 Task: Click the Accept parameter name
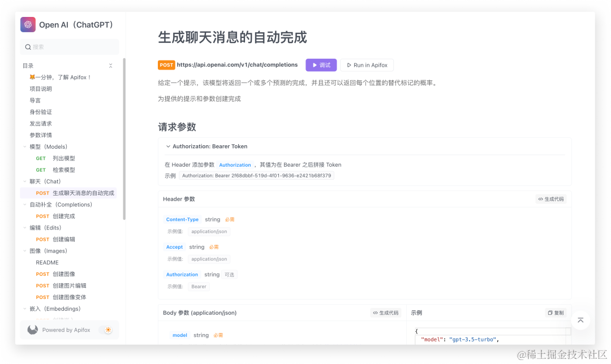(x=174, y=247)
